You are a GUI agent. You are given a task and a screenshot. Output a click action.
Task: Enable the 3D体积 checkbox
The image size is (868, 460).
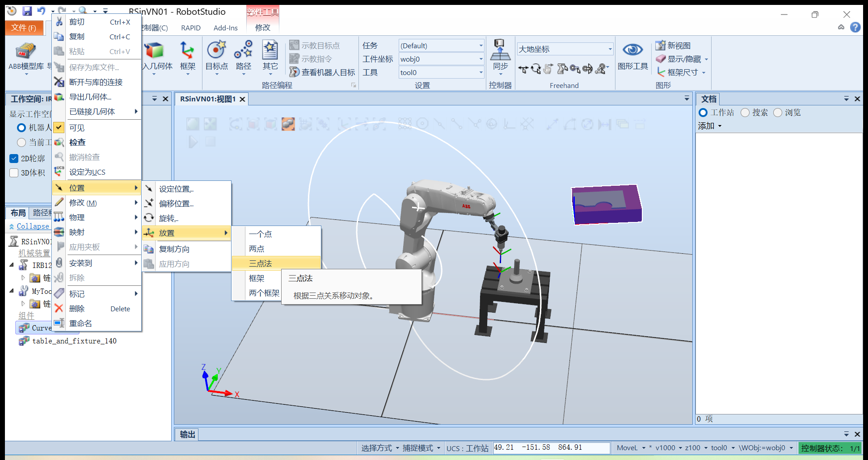tap(14, 173)
